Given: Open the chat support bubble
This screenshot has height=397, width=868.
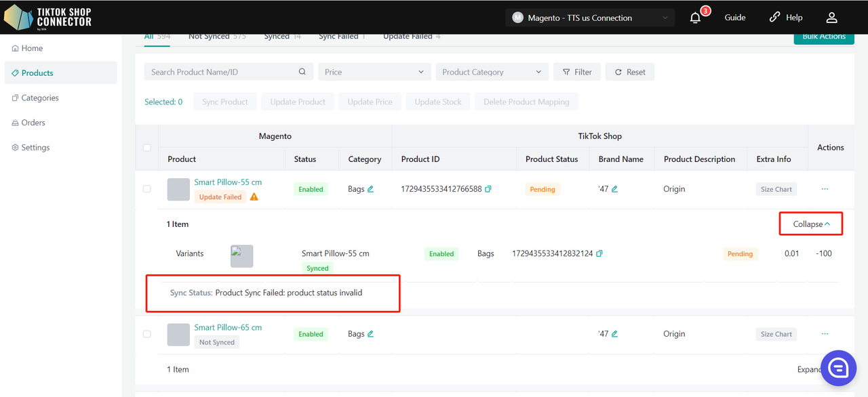Looking at the screenshot, I should coord(838,368).
